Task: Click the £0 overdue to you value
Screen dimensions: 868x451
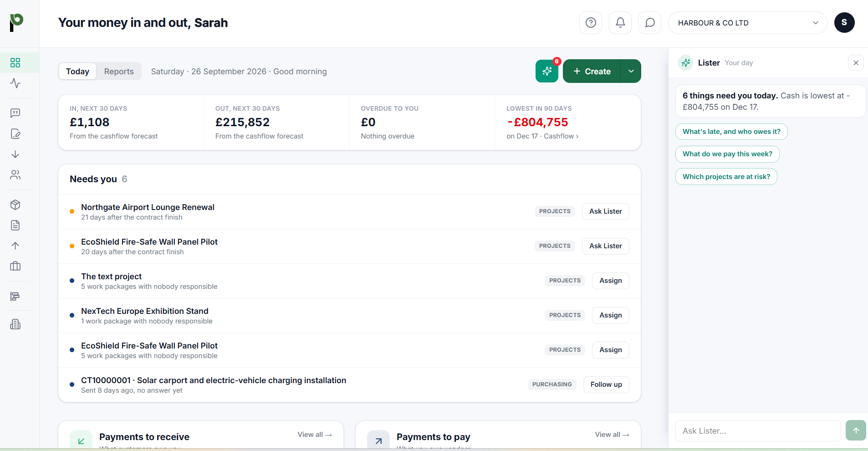Action: tap(368, 122)
